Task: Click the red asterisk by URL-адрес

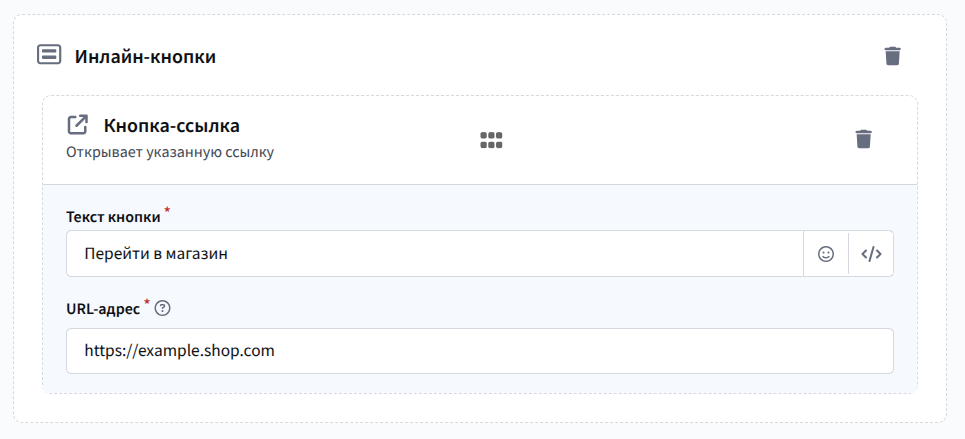Action: [x=147, y=303]
